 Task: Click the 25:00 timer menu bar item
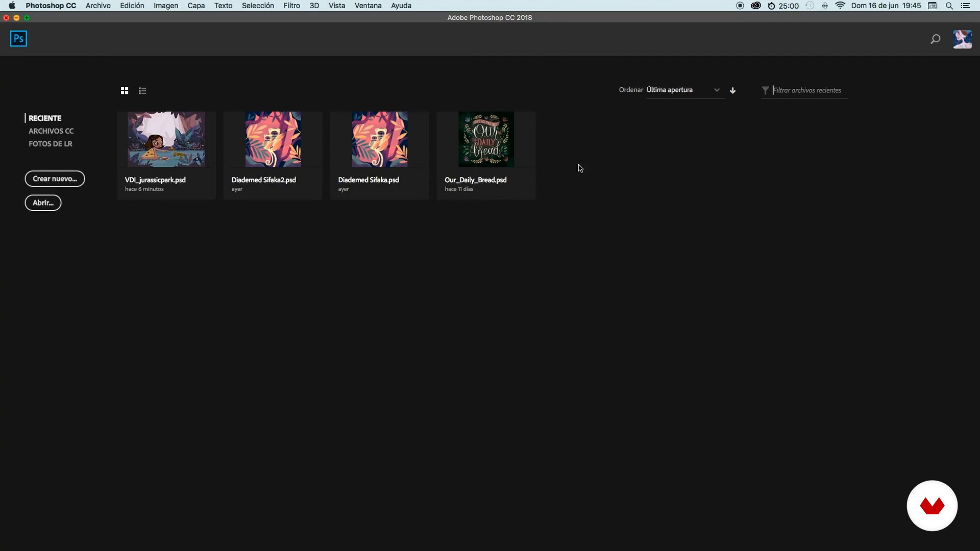point(783,6)
